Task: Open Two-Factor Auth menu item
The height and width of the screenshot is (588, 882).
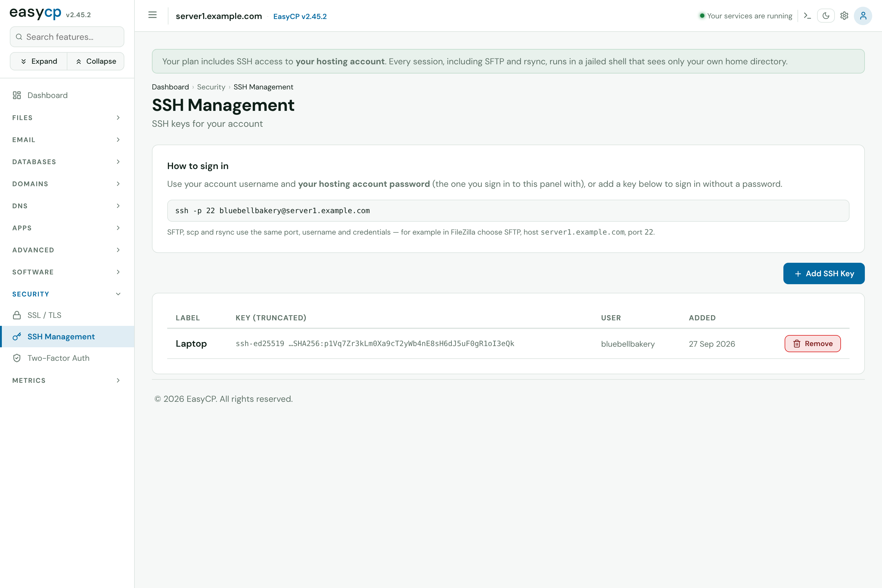Action: coord(67,358)
